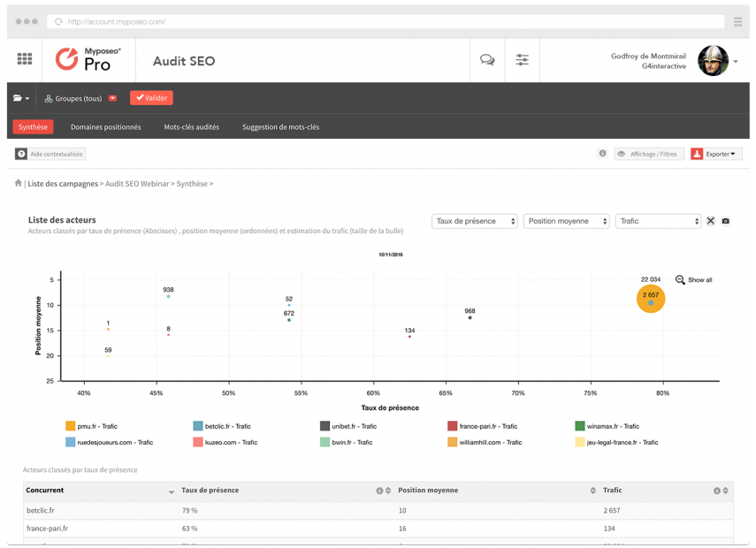The image size is (756, 548).
Task: Click the user avatar picture
Action: point(713,61)
